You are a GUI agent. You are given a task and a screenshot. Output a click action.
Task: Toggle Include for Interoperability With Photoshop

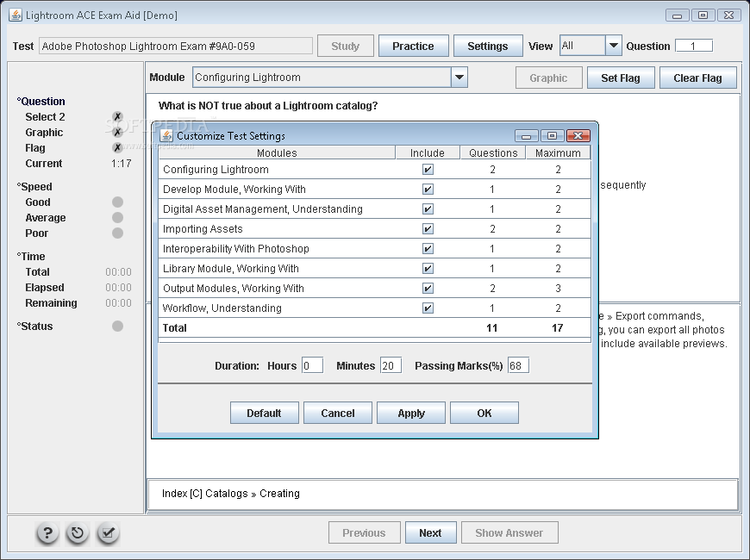tap(428, 249)
